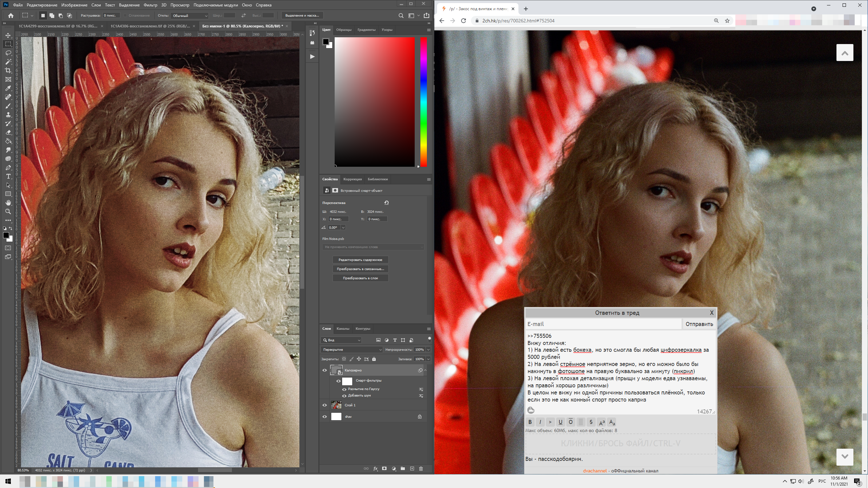Screen dimensions: 868x488
Task: Open the blend mode Перекрытие dropdown
Action: click(x=351, y=349)
